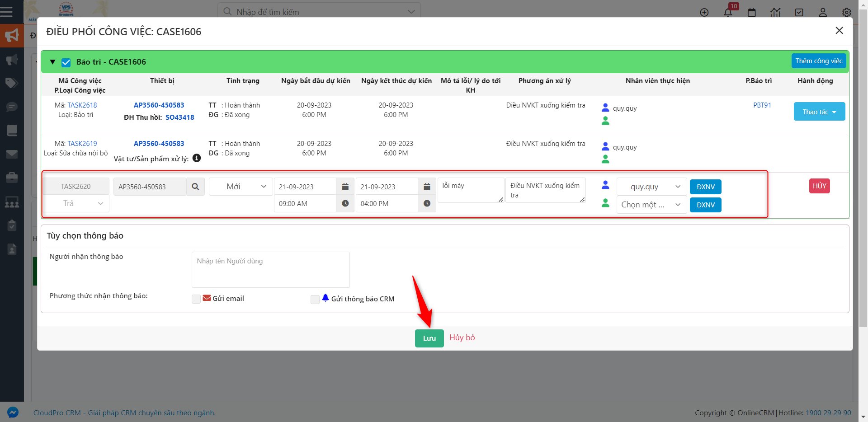Click device search magnifier beside AP3560-450583
Screen dimensions: 868x422
[195, 187]
